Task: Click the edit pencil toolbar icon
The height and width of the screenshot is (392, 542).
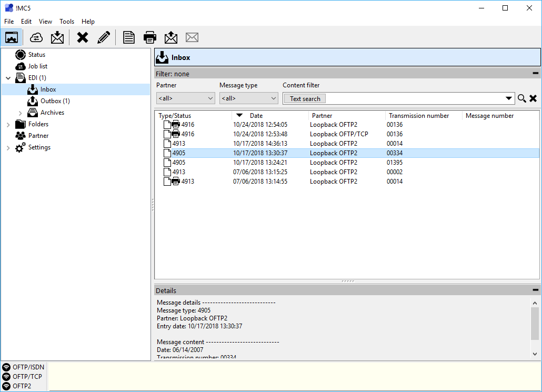Action: pyautogui.click(x=104, y=37)
